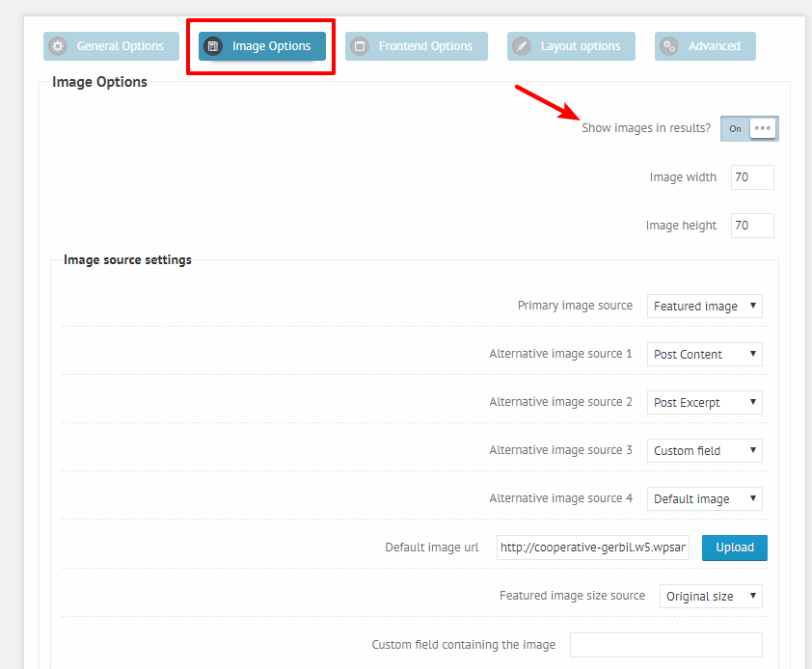
Task: Click the custom field containing the image box
Action: tap(665, 644)
